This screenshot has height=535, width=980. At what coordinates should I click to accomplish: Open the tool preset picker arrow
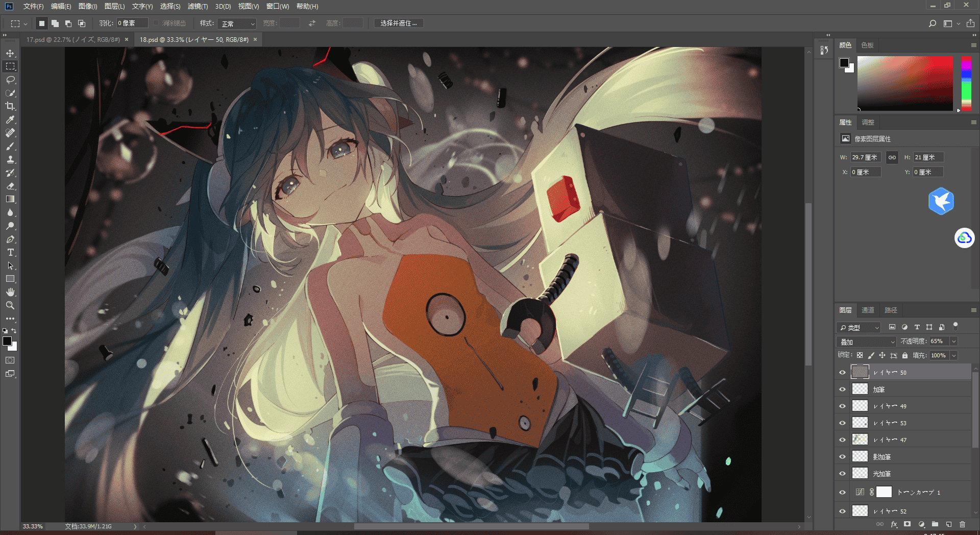(x=26, y=23)
